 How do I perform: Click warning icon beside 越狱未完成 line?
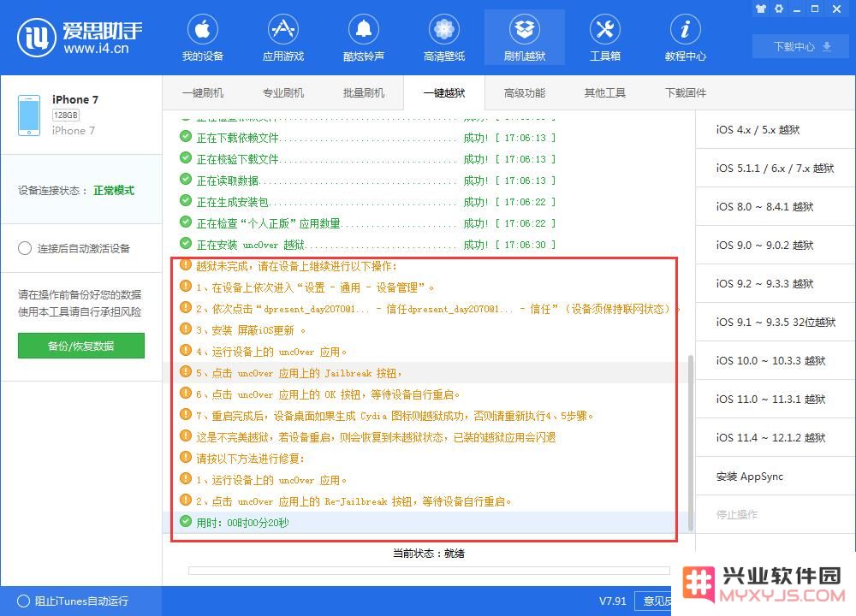click(x=186, y=264)
